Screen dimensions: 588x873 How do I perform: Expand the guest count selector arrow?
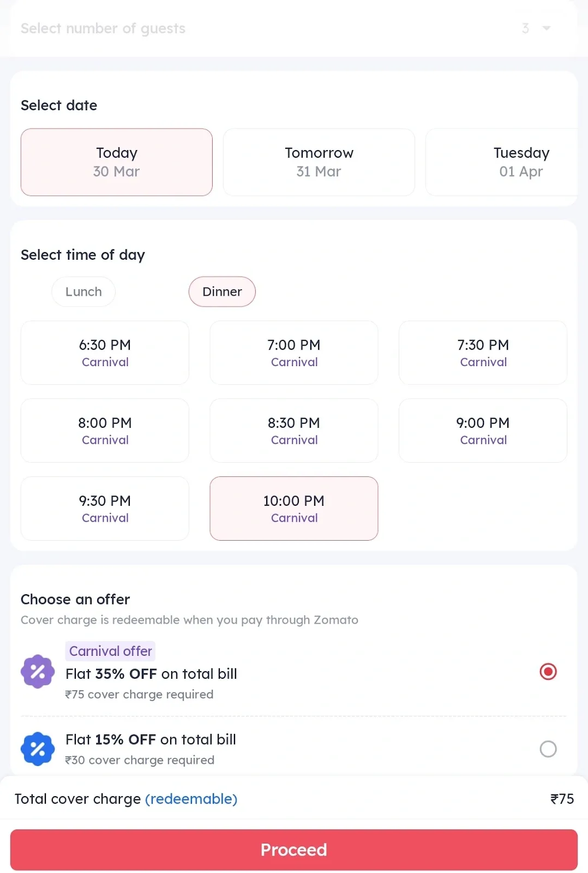(x=545, y=28)
